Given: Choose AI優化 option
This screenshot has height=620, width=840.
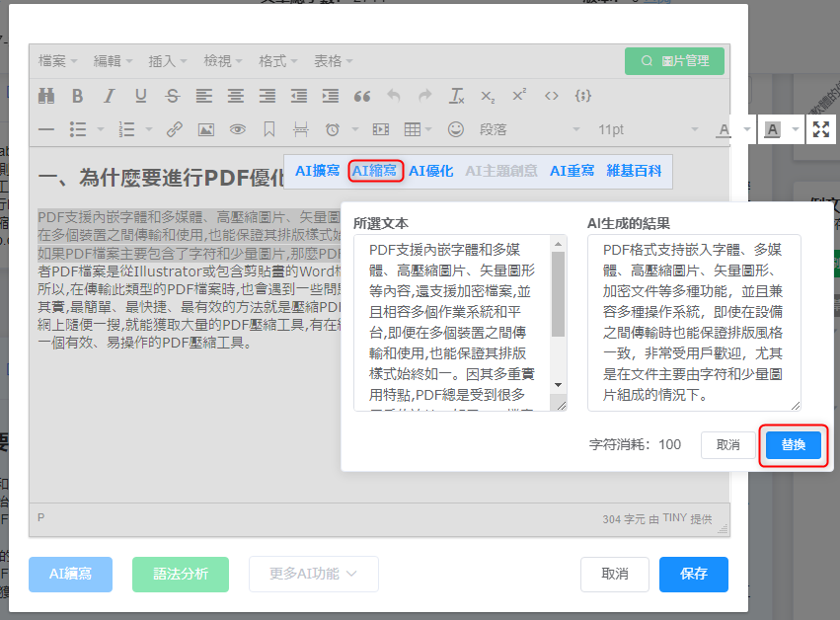Looking at the screenshot, I should (x=431, y=171).
